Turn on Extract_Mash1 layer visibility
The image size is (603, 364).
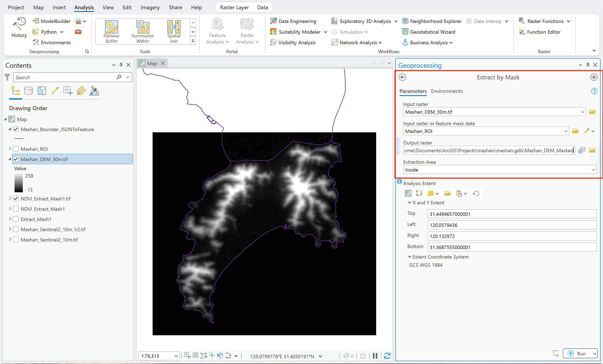pos(16,219)
